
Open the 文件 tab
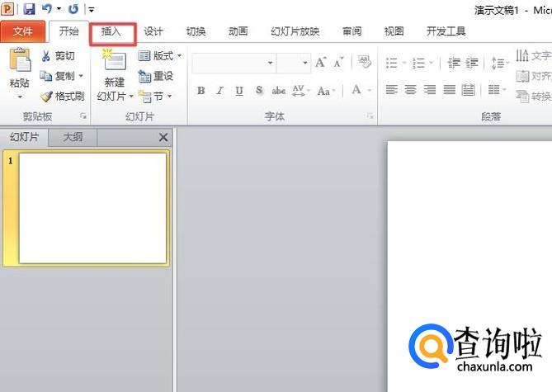23,31
